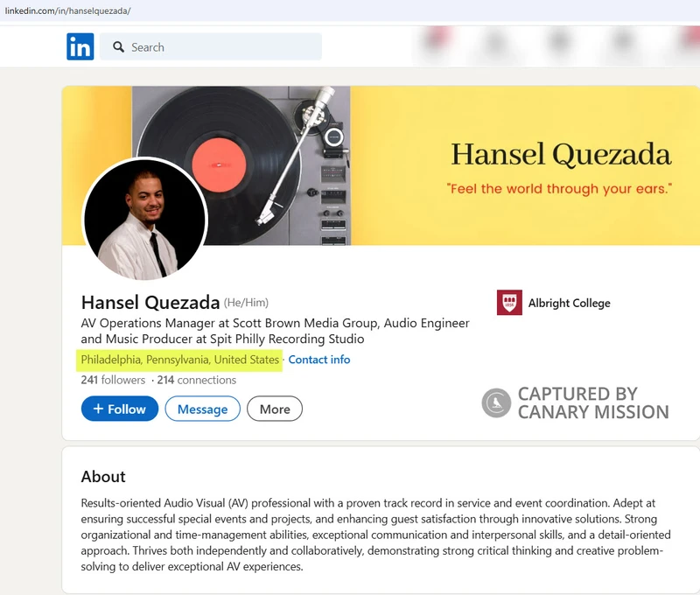Screen dimensions: 700x595
Task: Click the Message button
Action: click(203, 409)
